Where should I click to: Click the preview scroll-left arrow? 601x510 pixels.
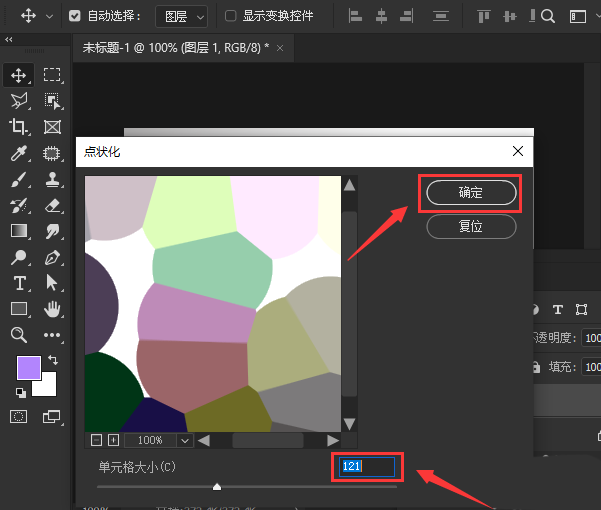204,441
